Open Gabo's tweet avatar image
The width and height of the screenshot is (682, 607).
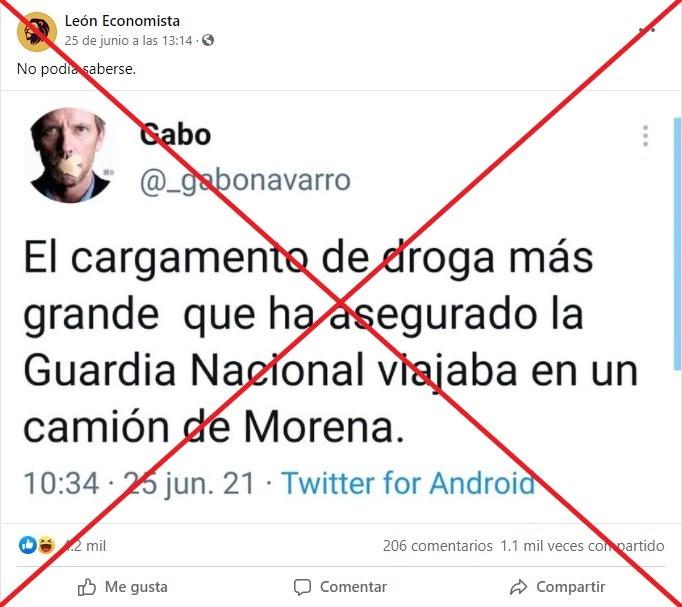coord(71,156)
